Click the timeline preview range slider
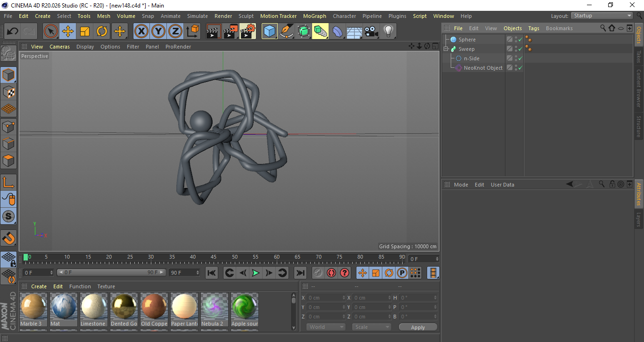The image size is (644, 342). (111, 272)
